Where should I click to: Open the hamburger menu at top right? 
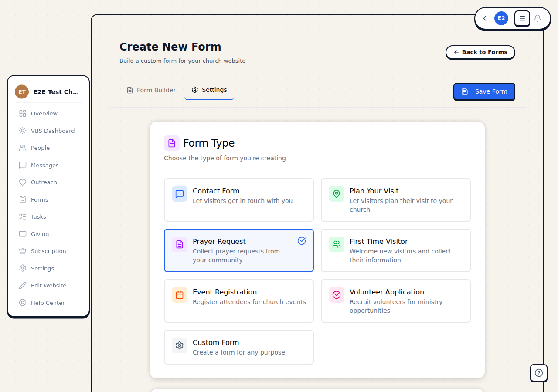click(x=522, y=18)
